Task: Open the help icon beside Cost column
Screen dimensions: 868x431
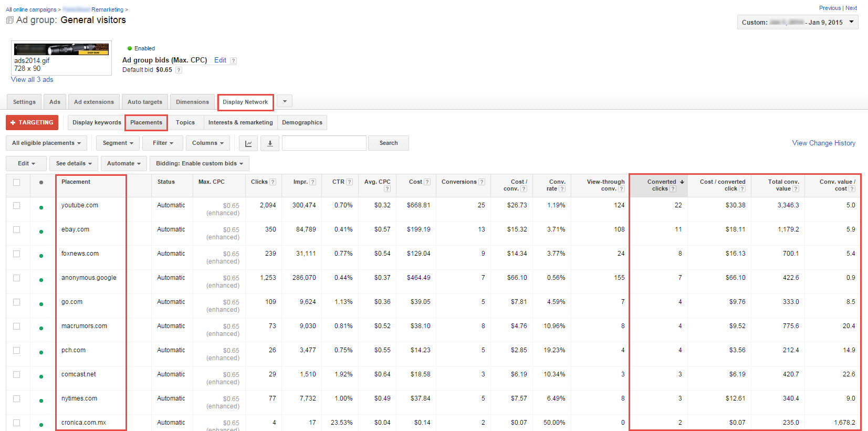Action: 427,182
